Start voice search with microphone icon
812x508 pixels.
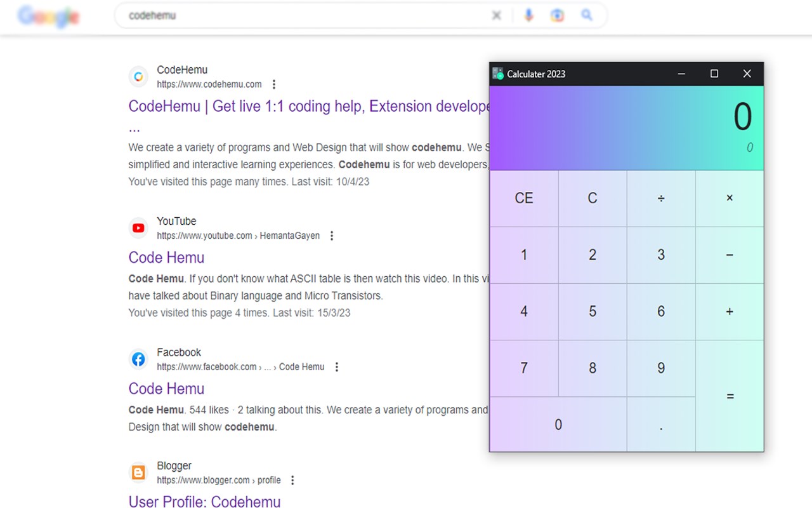(528, 15)
